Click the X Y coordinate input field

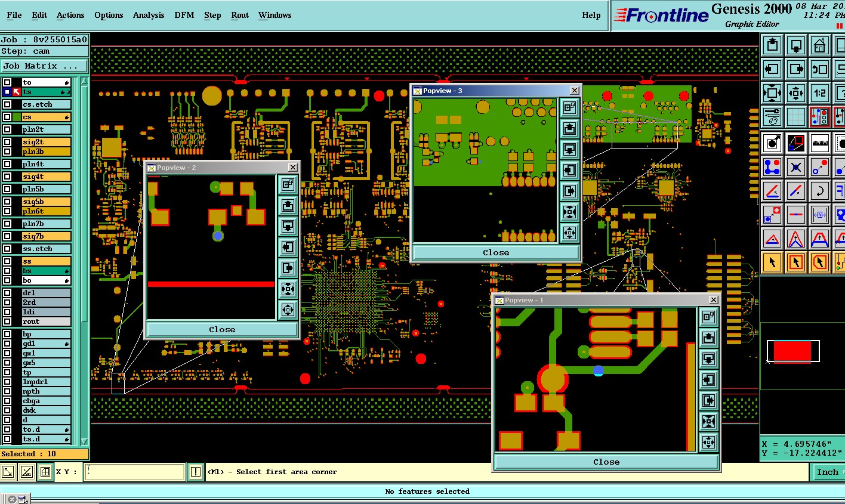pyautogui.click(x=135, y=472)
